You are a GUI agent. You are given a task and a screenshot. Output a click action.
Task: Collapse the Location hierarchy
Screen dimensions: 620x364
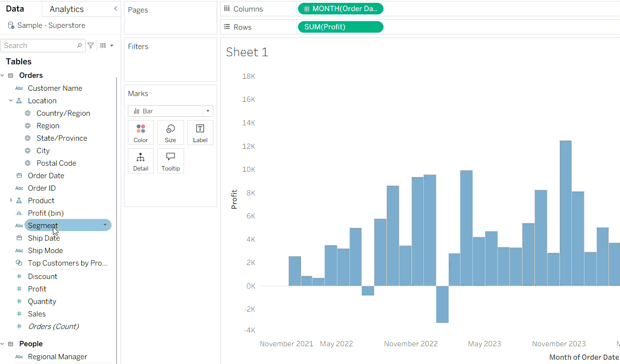tap(11, 101)
